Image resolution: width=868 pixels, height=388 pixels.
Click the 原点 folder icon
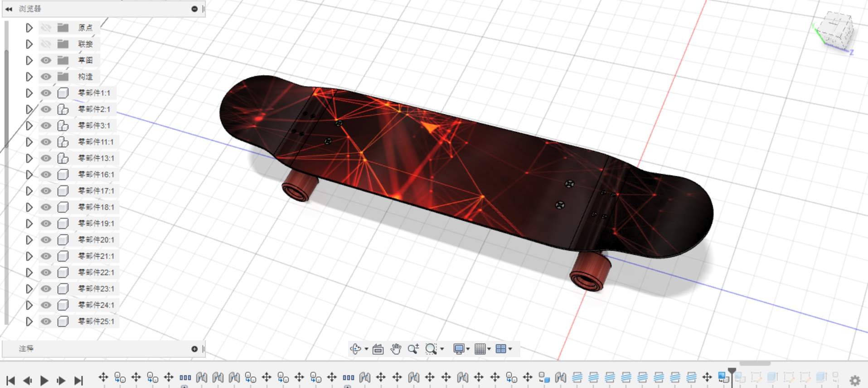tap(63, 28)
